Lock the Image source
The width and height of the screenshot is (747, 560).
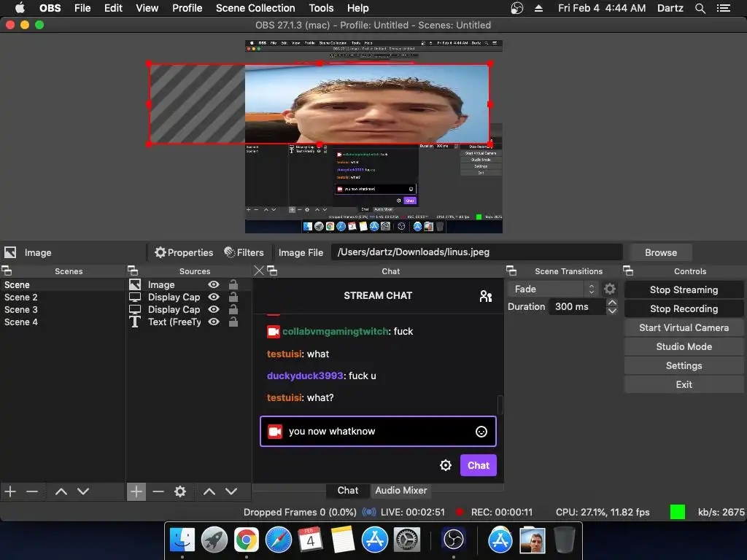233,284
